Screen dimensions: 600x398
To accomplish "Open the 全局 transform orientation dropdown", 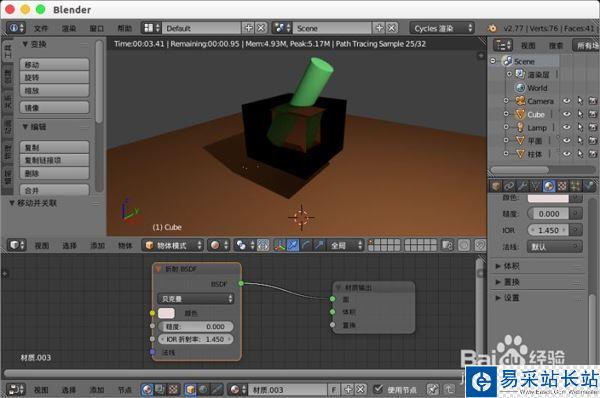I will coord(346,245).
